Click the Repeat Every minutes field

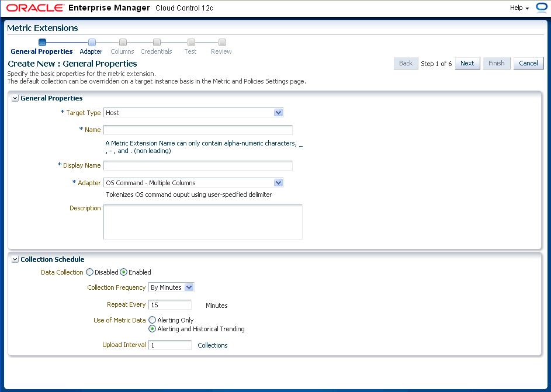point(170,304)
